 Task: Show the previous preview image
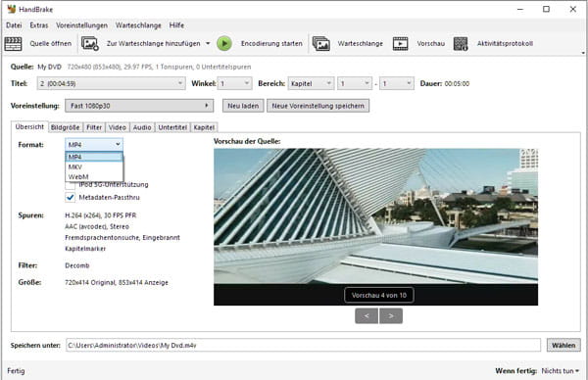367,316
